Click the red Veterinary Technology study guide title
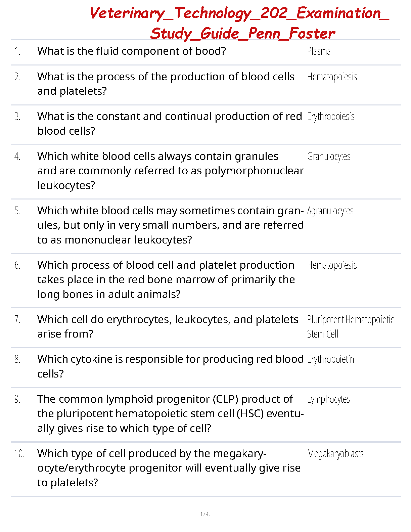This screenshot has width=411, height=532. 240,23
